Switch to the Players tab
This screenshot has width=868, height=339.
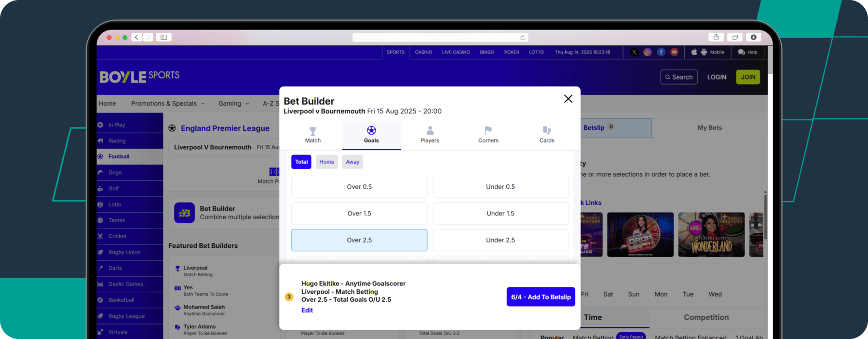(430, 135)
